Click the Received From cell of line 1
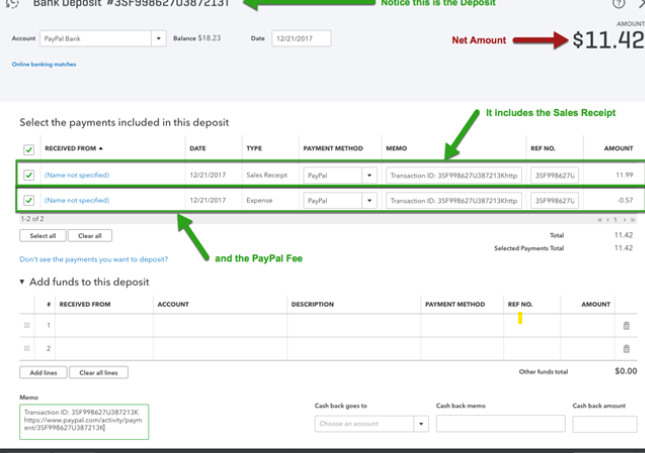This screenshot has height=453, width=645. pyautogui.click(x=104, y=325)
